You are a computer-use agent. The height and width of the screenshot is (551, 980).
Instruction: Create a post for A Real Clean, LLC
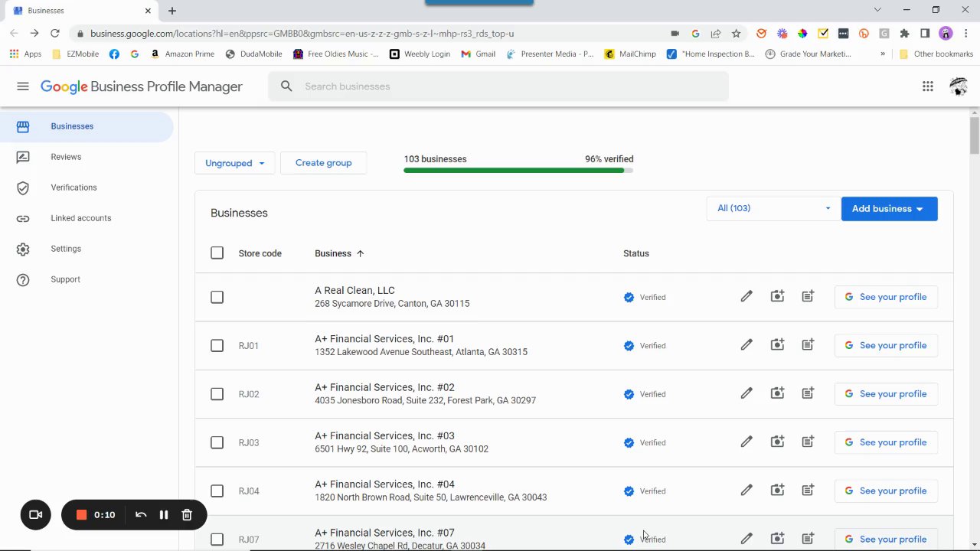click(x=808, y=297)
